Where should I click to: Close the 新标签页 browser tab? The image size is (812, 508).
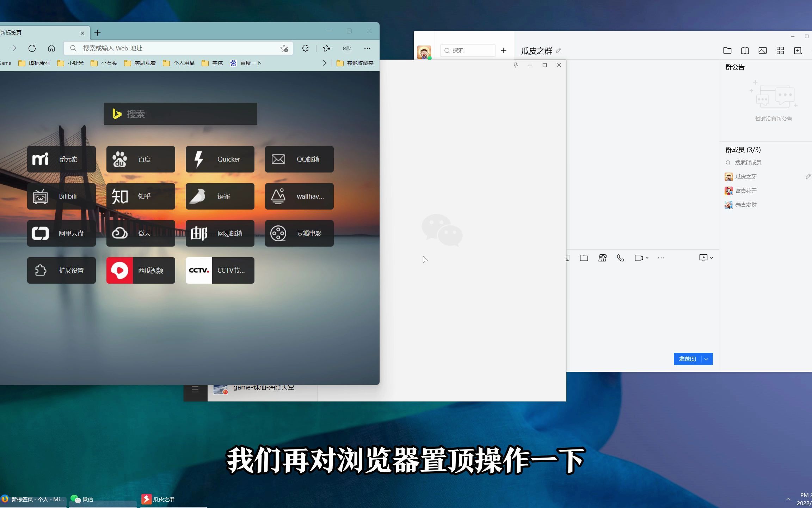(82, 33)
